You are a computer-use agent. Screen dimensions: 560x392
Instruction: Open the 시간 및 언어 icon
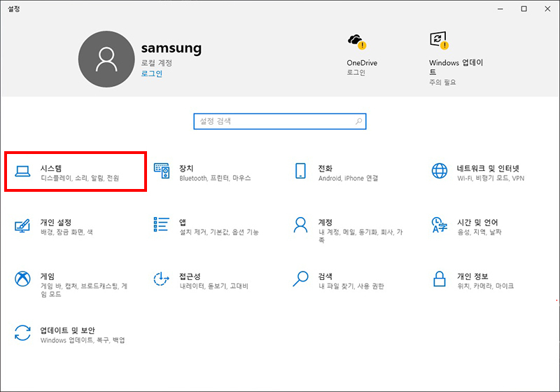tap(440, 225)
